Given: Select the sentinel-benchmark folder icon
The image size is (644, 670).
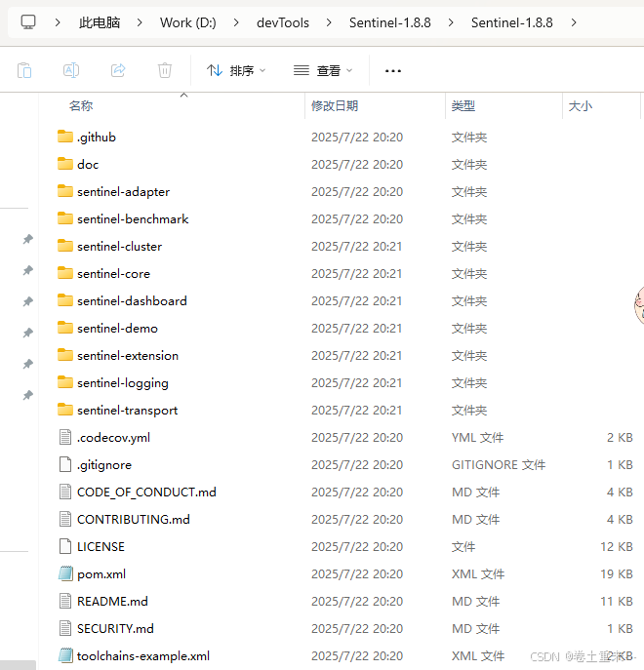Looking at the screenshot, I should tap(65, 218).
